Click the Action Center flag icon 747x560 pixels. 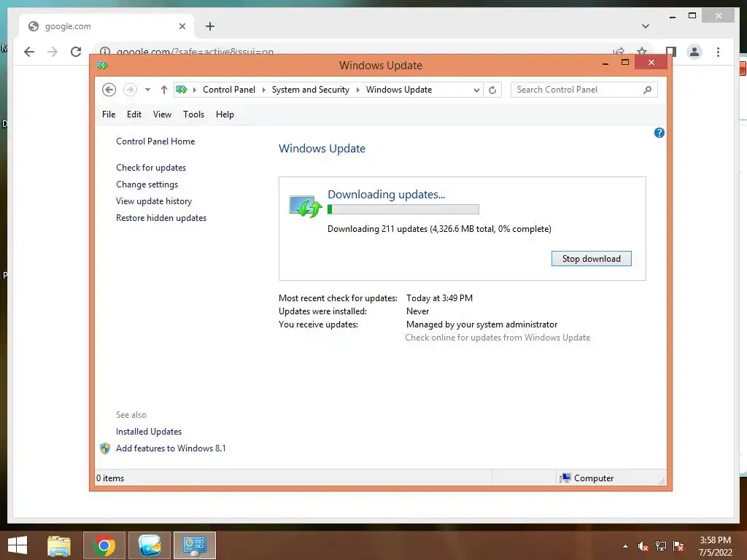point(678,546)
